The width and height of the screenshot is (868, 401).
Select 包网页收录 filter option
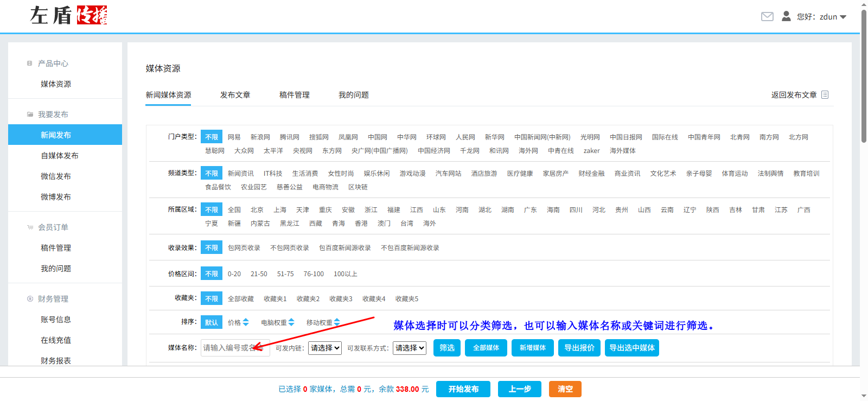tap(244, 248)
